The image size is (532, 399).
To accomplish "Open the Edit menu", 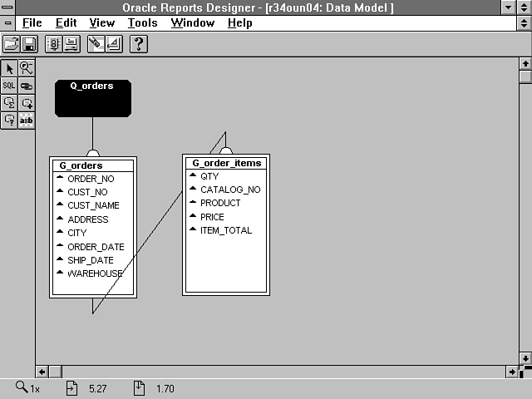I will coord(66,22).
